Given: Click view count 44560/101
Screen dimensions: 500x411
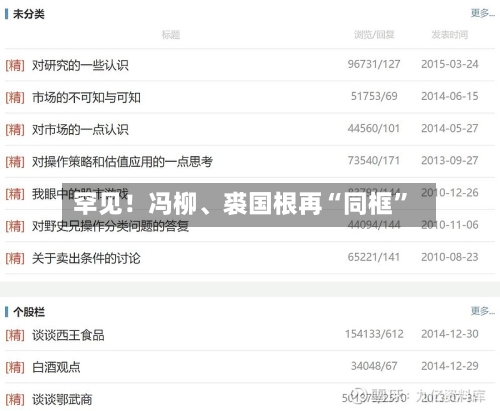Looking at the screenshot, I should (374, 128).
